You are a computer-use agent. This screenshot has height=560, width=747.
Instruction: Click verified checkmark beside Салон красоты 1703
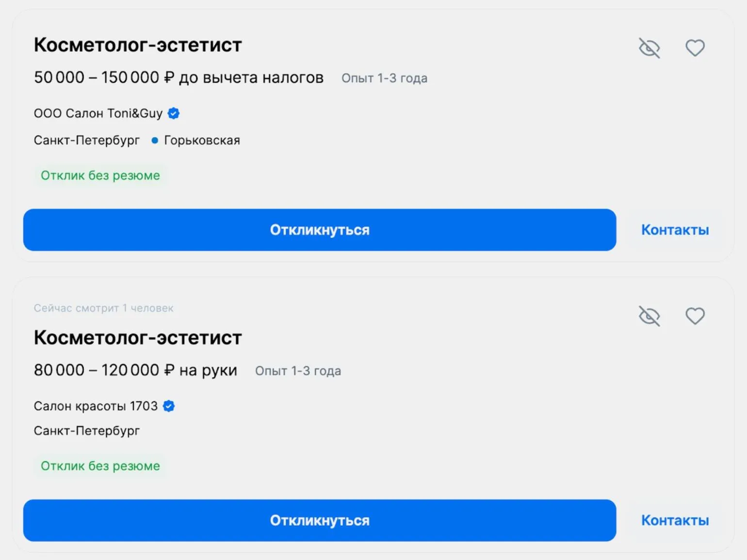169,406
